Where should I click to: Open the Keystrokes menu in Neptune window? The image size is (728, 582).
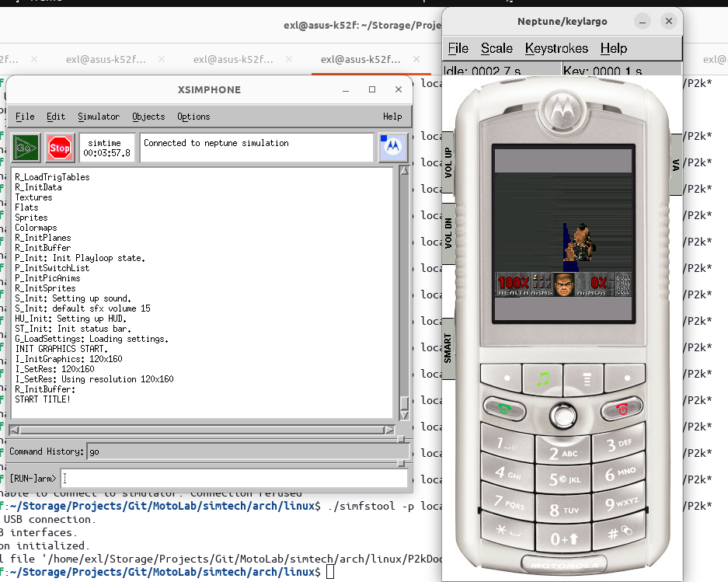coord(556,48)
